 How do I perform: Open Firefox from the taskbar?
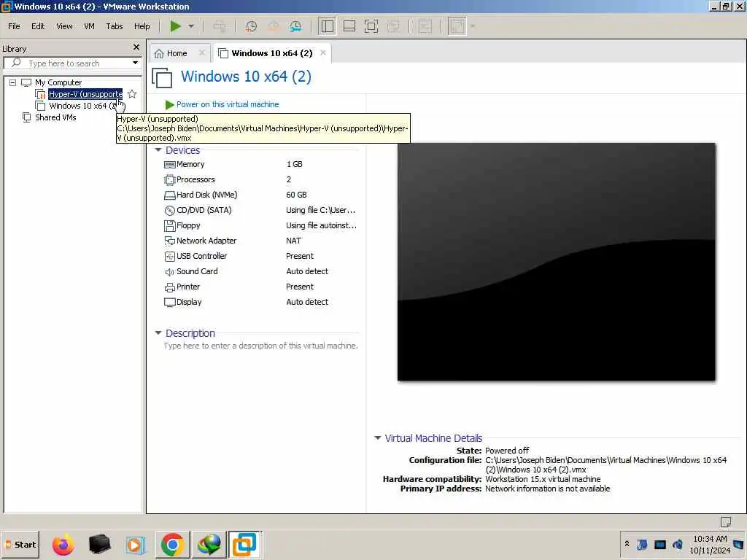[63, 544]
